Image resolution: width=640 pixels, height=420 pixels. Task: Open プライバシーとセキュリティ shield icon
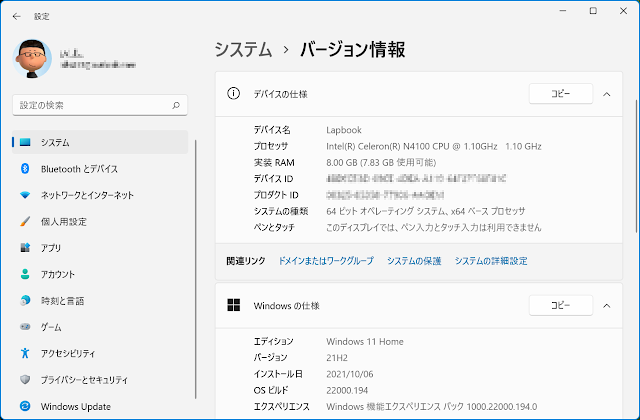tap(25, 380)
